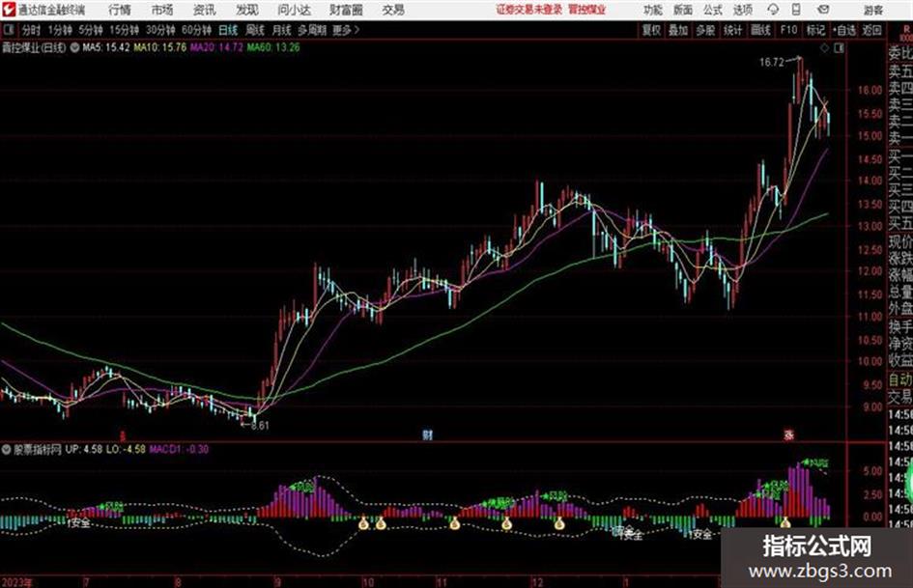
Task: Click the 自选 add to watchlist button
Action: click(x=844, y=30)
